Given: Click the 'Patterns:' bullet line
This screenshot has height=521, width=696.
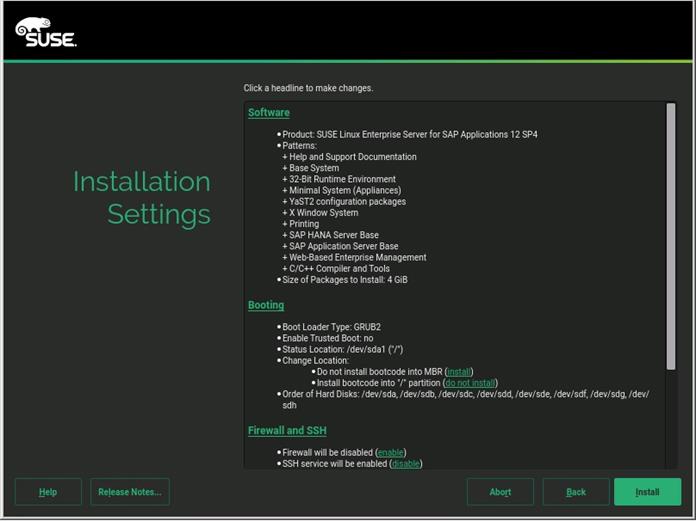Looking at the screenshot, I should click(x=299, y=146).
